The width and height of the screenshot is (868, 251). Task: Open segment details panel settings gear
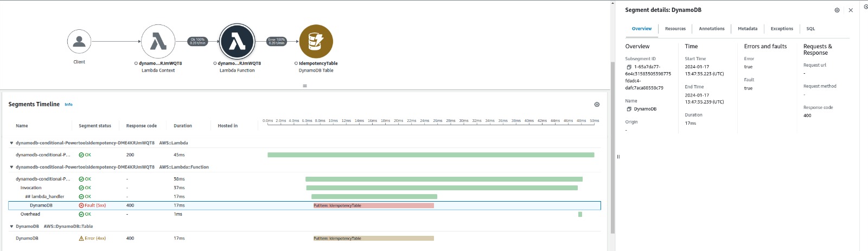pos(837,10)
